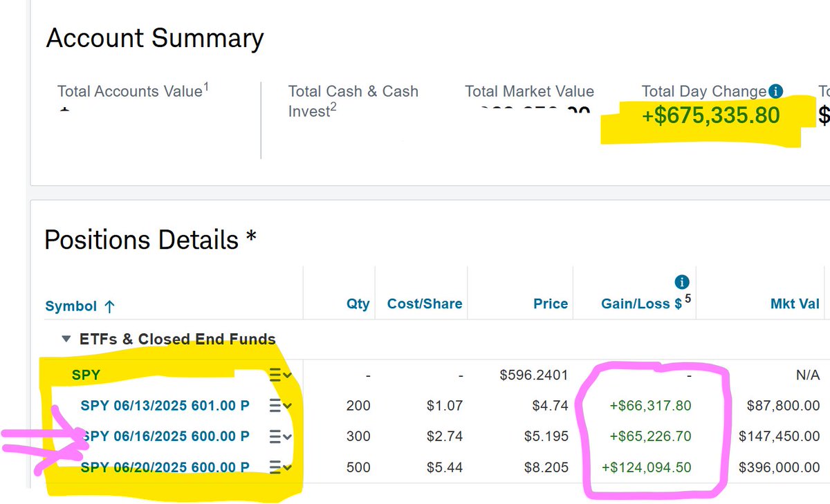Select the $147,450.00 market value

pos(780,436)
